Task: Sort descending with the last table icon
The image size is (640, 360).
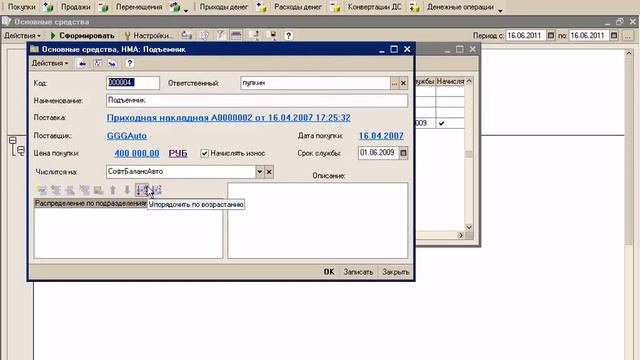Action: point(157,190)
